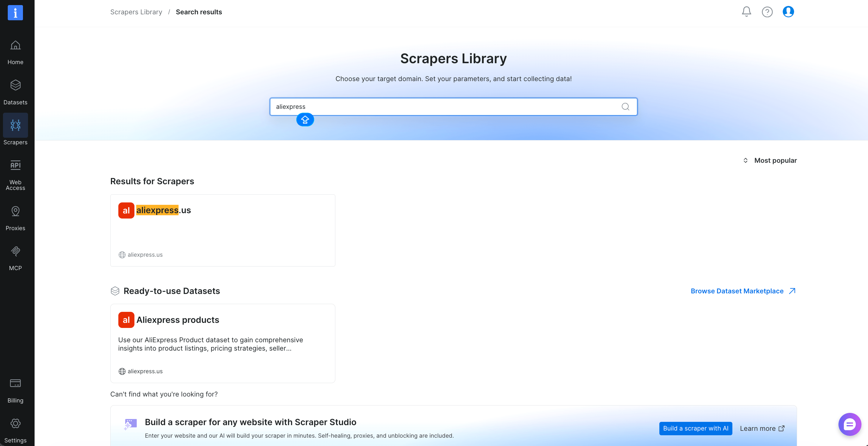The height and width of the screenshot is (446, 868).
Task: Open the chat support bubble
Action: coord(850,425)
